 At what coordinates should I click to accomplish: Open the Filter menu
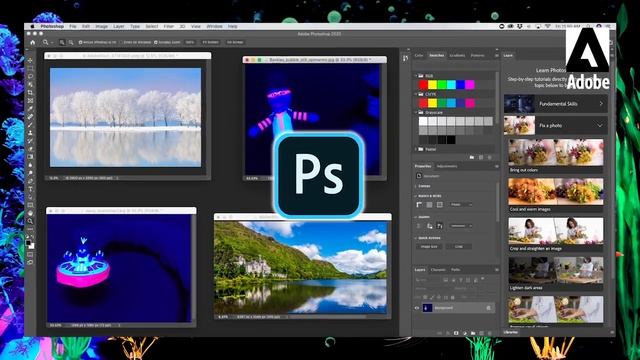169,26
